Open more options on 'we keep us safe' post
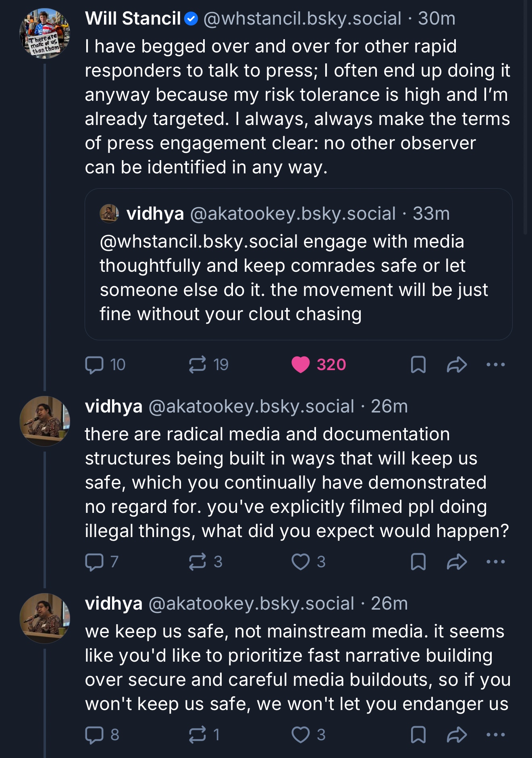This screenshot has height=758, width=532. point(495,735)
